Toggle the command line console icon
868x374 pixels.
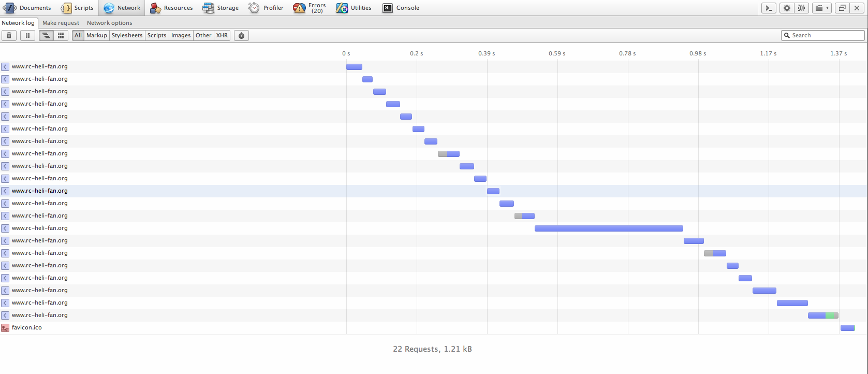[x=769, y=8]
